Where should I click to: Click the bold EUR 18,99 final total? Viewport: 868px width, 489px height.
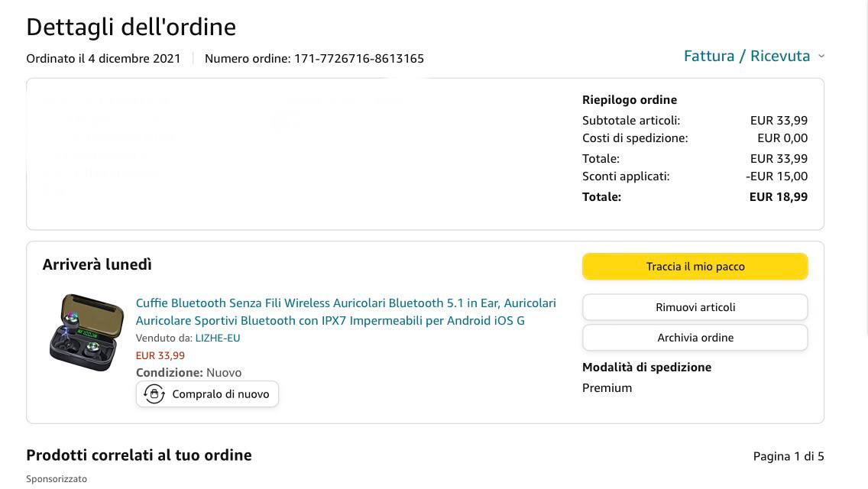click(x=778, y=196)
